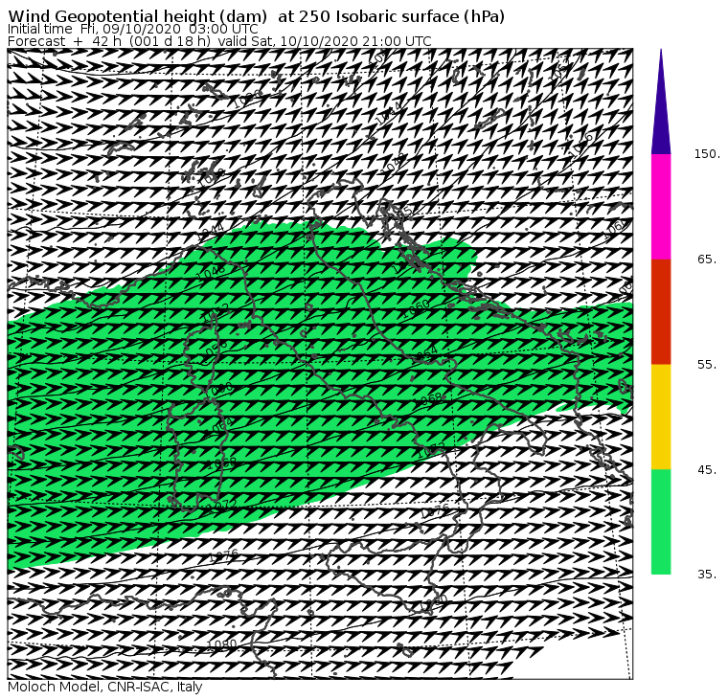This screenshot has width=728, height=700.
Task: Click the magenta 65–150 legend color band
Action: (661, 207)
